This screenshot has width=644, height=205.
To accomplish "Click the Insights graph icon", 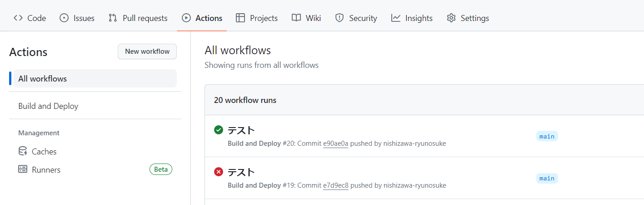I will (x=396, y=18).
